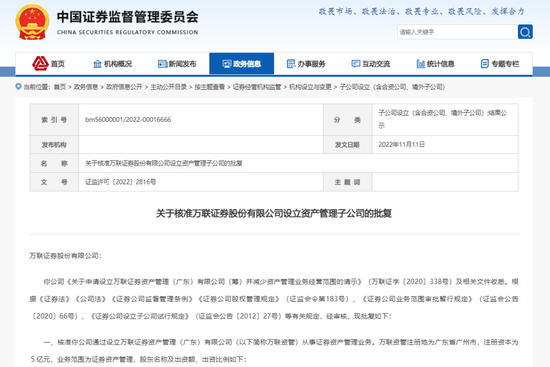Click the 机构概况 building icon
Image resolution: width=550 pixels, height=367 pixels.
click(97, 64)
